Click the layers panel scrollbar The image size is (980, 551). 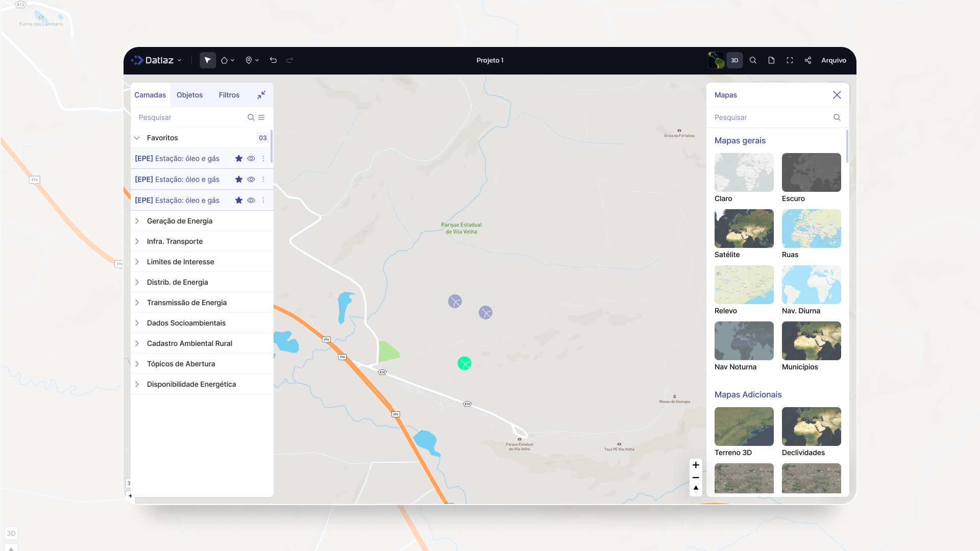coord(271,146)
